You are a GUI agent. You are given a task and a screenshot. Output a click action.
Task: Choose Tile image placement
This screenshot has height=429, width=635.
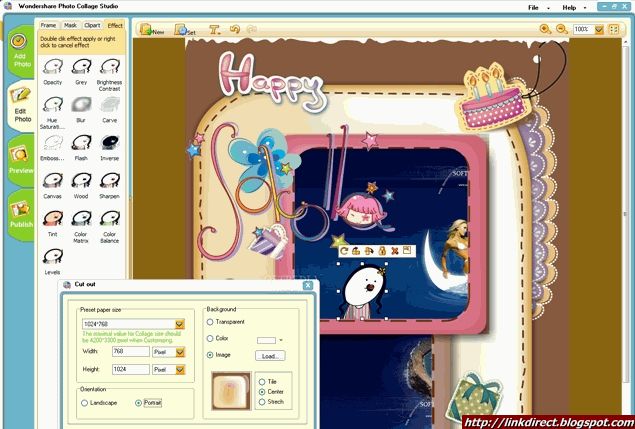click(262, 382)
